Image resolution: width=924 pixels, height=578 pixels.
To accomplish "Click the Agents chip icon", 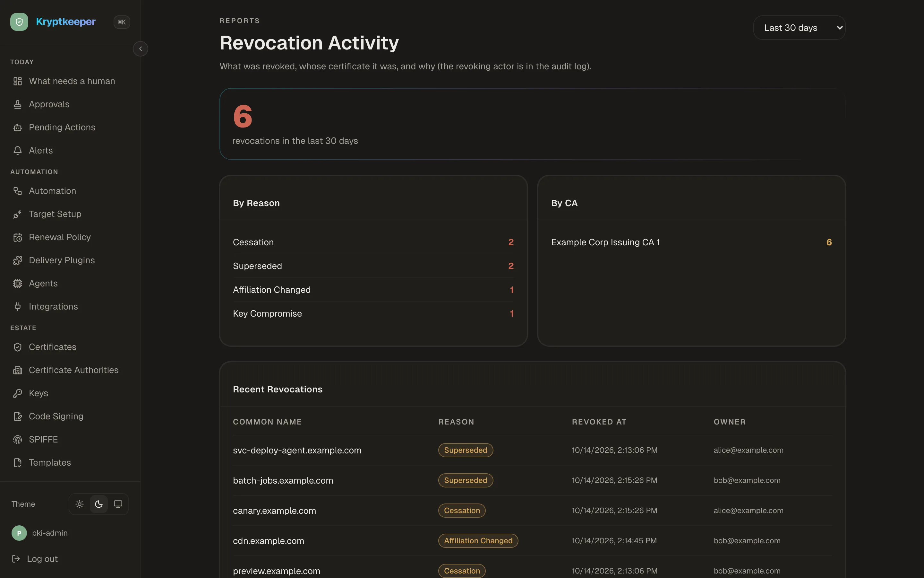I will pyautogui.click(x=18, y=284).
